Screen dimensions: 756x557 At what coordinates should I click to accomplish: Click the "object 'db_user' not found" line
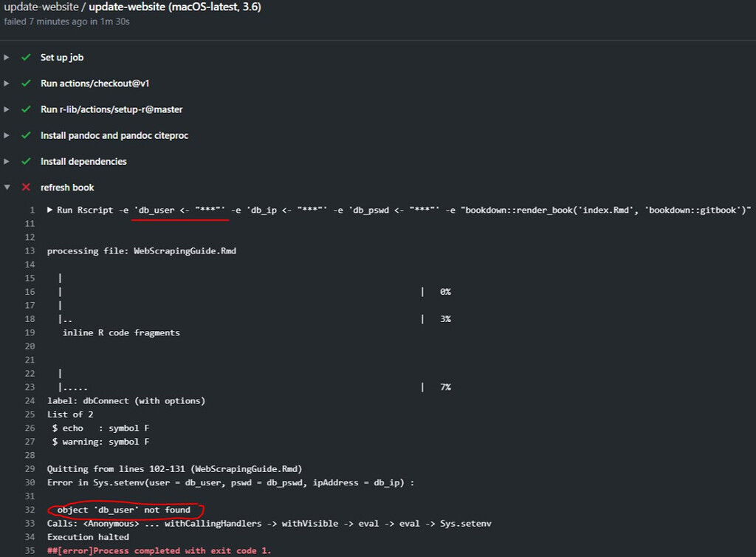(124, 510)
